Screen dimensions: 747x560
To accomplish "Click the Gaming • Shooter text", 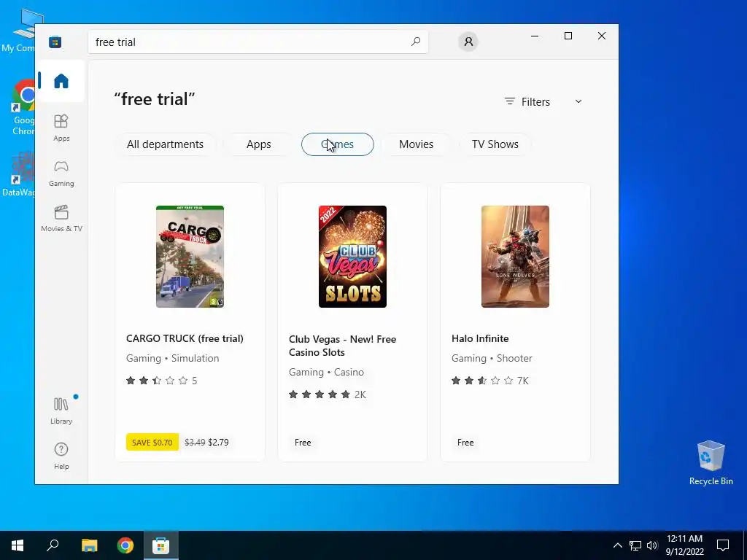I will pyautogui.click(x=492, y=358).
